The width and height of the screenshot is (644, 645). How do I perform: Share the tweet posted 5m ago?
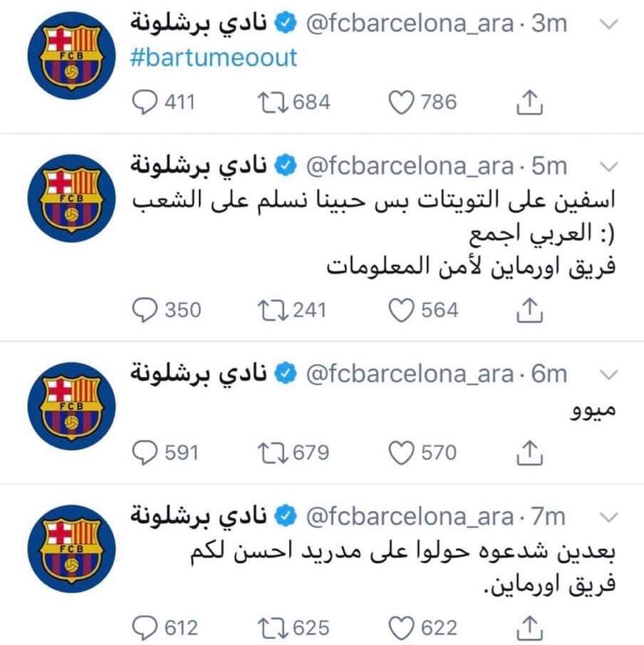click(530, 310)
